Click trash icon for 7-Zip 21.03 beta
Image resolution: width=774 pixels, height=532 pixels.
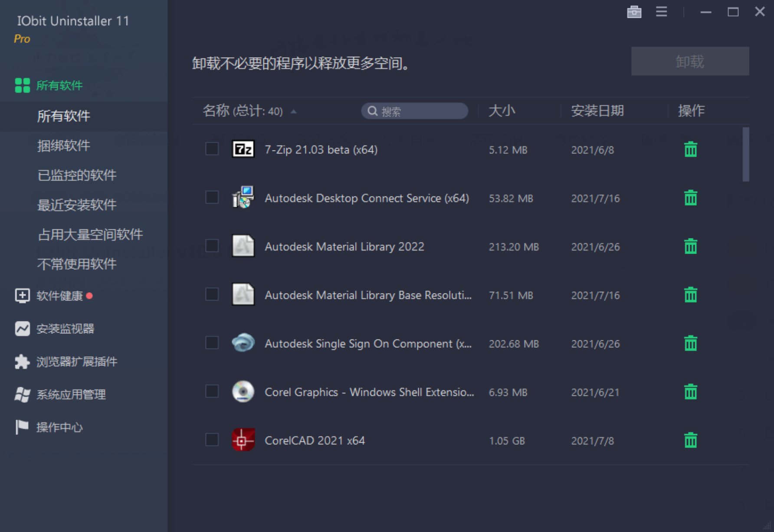tap(690, 150)
